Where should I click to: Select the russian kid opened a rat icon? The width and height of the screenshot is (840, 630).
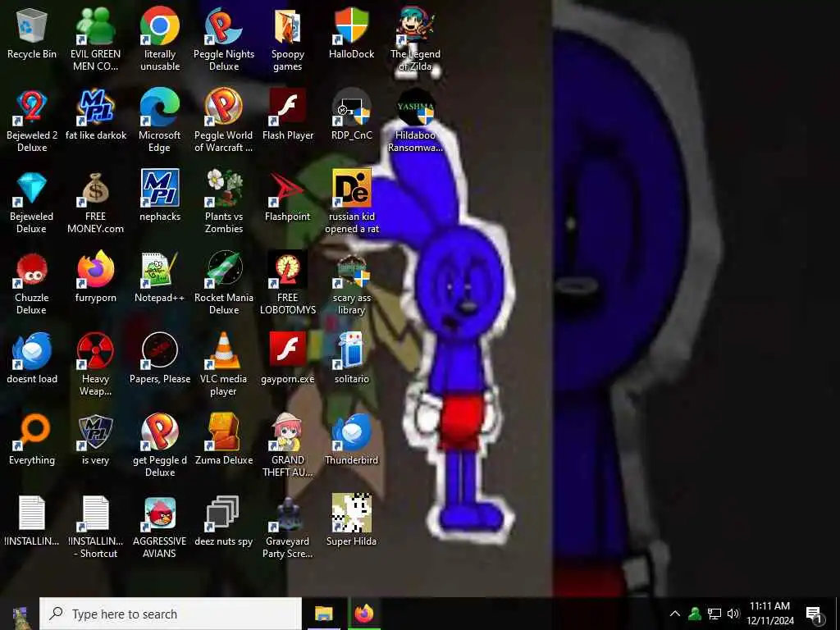pyautogui.click(x=351, y=189)
